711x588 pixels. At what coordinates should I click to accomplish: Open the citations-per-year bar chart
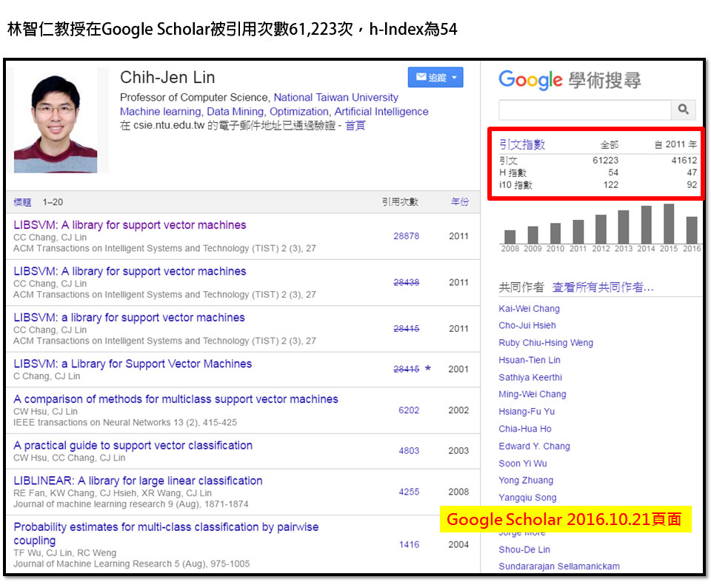(x=601, y=227)
